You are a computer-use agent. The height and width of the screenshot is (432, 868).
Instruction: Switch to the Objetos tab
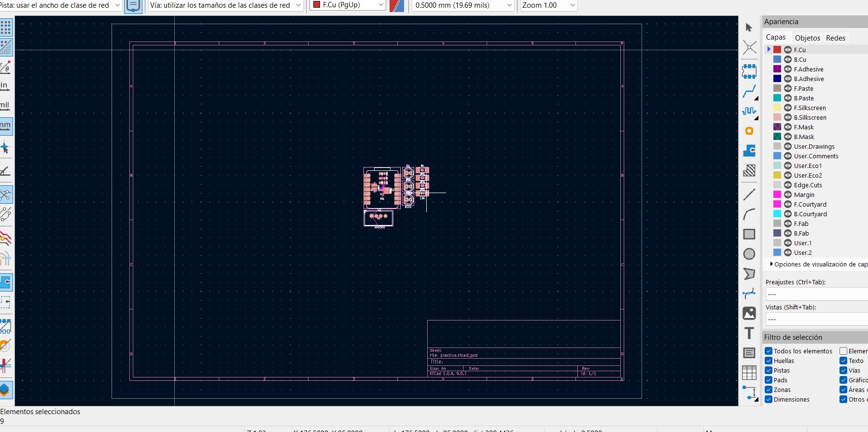click(808, 38)
